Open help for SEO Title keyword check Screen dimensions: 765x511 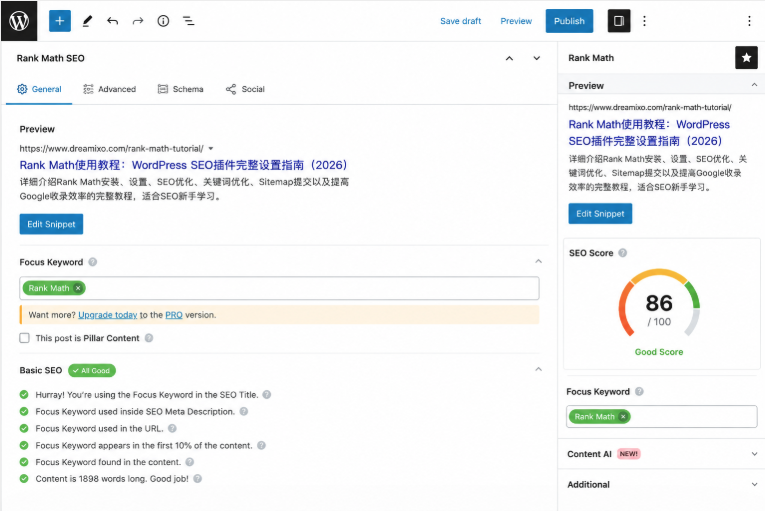point(266,394)
